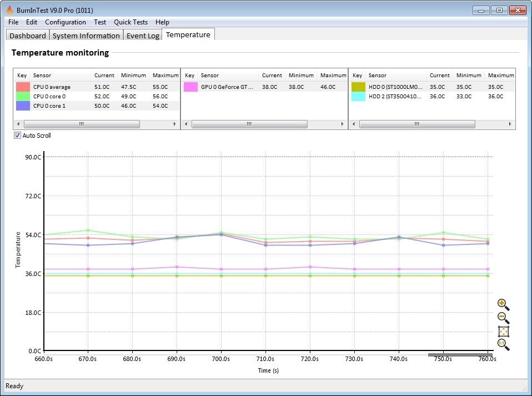Click the 1:1 zoom reset icon
Viewport: 532px width, 396px height.
point(503,344)
